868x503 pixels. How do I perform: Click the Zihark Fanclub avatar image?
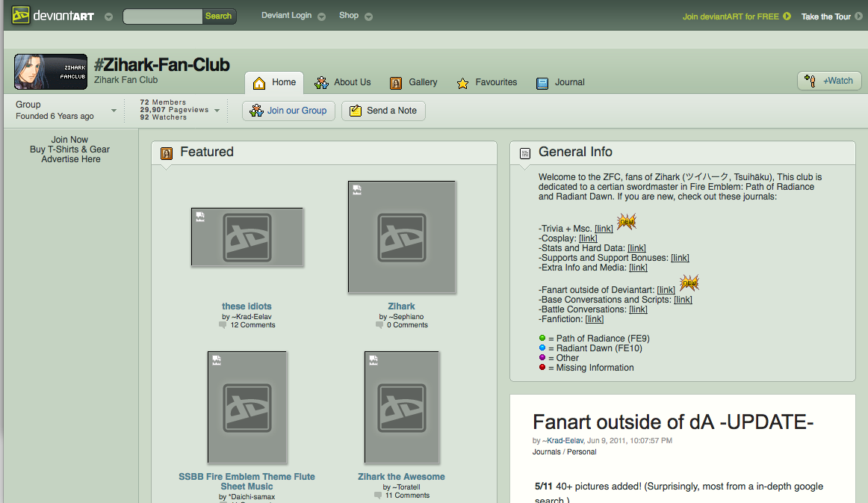click(x=51, y=72)
